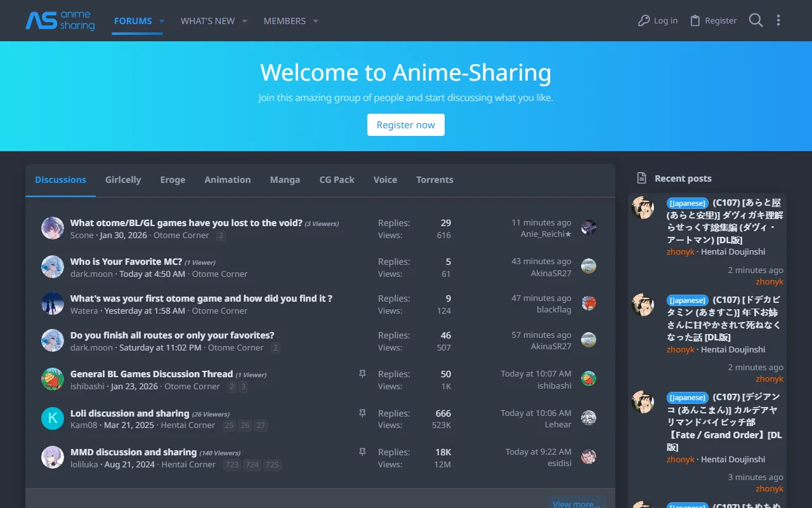Click the pin icon on Loli discussion thread
The width and height of the screenshot is (812, 508).
362,413
